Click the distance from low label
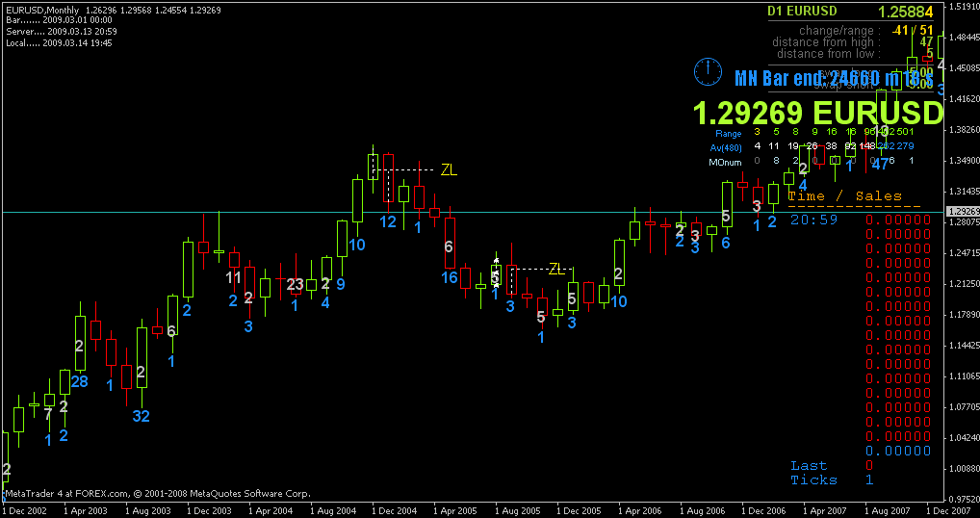Image resolution: width=980 pixels, height=518 pixels. click(828, 54)
